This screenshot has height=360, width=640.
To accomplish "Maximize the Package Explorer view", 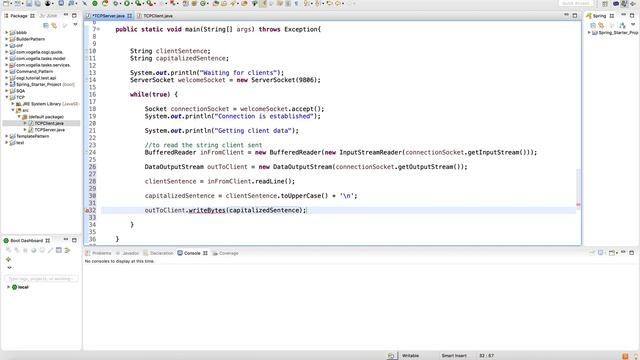I will [74, 16].
